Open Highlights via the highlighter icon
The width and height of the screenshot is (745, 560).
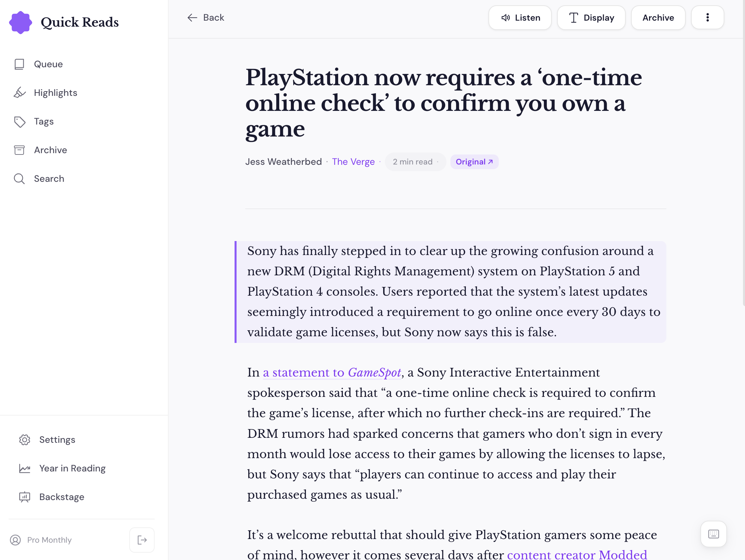click(19, 93)
